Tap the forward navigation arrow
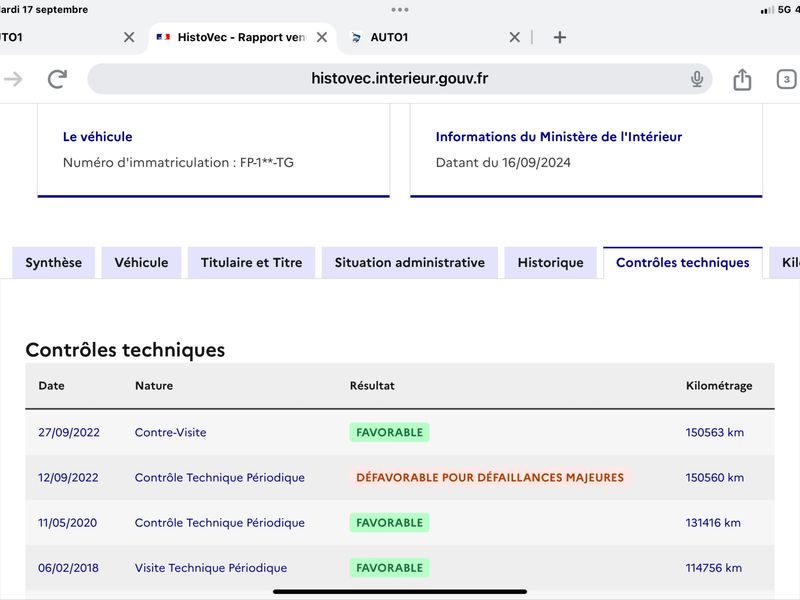 [x=13, y=79]
